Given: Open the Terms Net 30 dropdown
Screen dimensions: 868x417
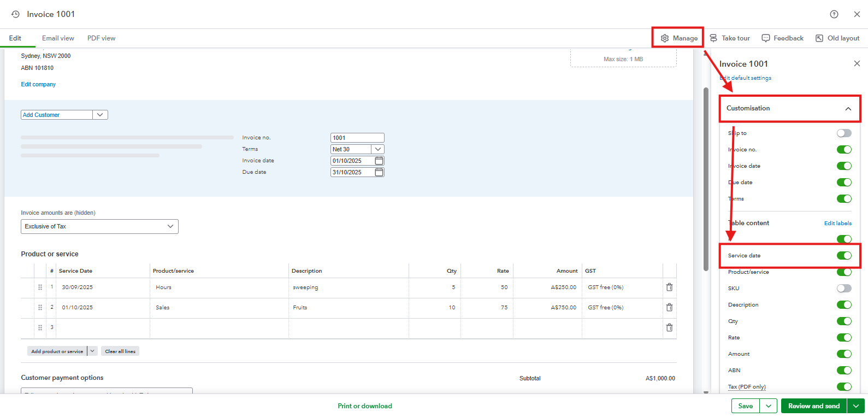Looking at the screenshot, I should tap(378, 149).
